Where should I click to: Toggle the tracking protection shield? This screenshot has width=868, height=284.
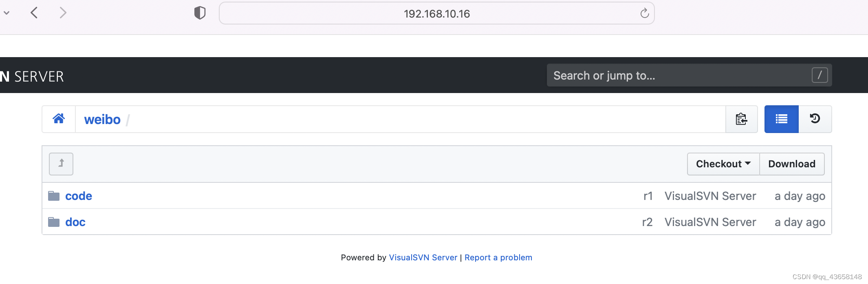coord(199,13)
